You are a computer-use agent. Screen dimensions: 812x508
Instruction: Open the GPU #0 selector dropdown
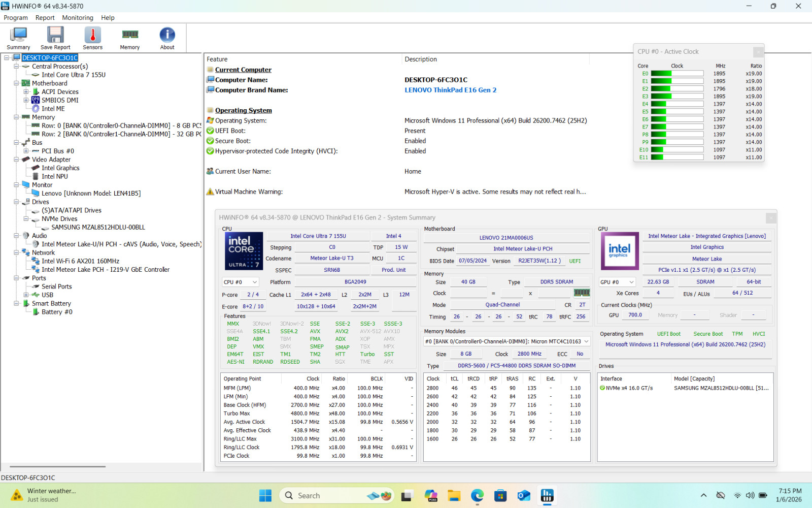[x=617, y=282]
